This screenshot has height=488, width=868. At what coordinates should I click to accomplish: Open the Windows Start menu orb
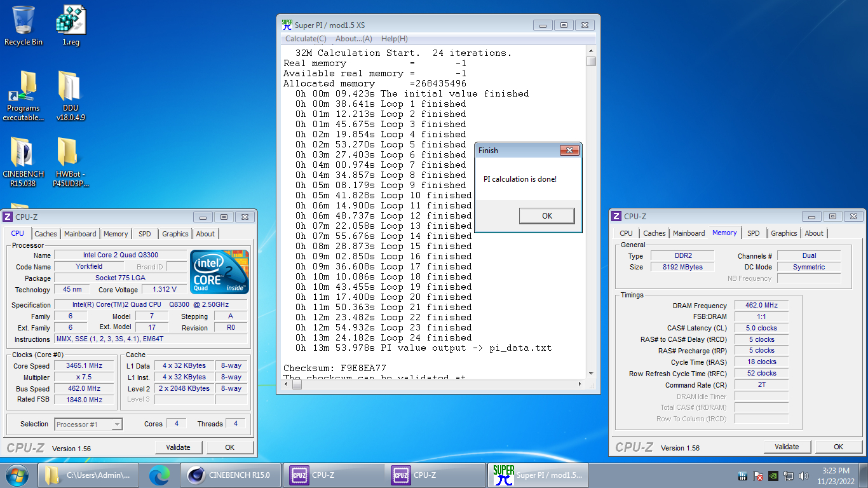(17, 475)
